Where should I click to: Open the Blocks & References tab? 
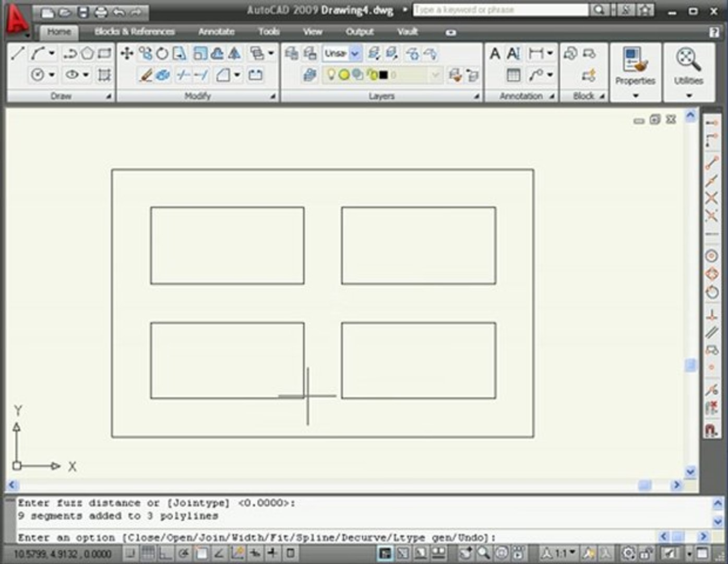point(135,32)
